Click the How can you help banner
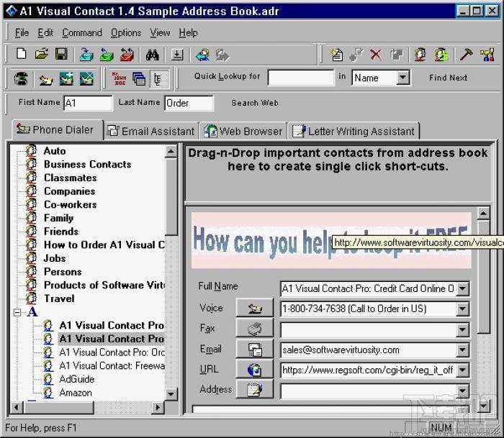504x438 pixels. pyautogui.click(x=331, y=240)
